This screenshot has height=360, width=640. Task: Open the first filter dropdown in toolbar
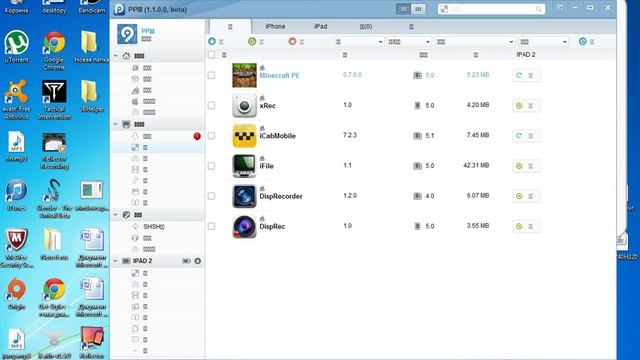pos(359,42)
